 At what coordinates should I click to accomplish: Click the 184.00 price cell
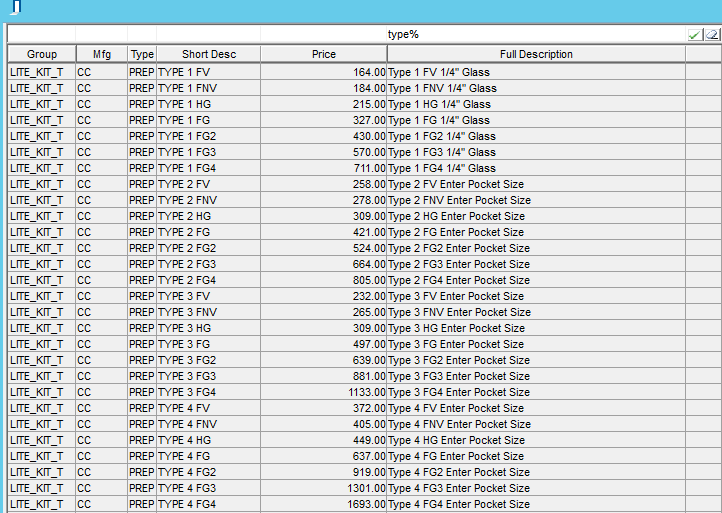click(324, 88)
